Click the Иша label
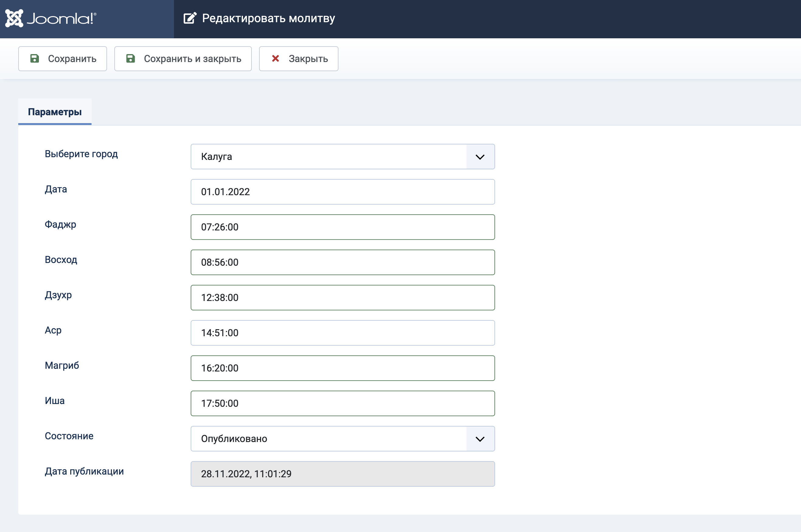The width and height of the screenshot is (801, 532). pyautogui.click(x=55, y=401)
